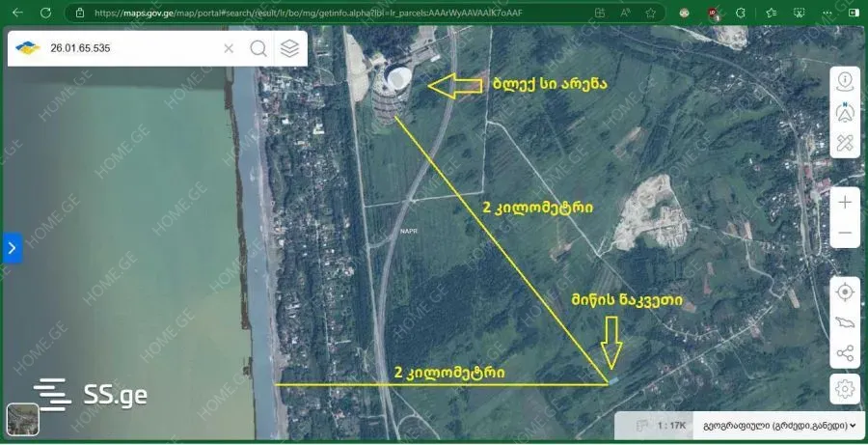Screen dimensions: 868x445
Task: Open the map layers panel
Action: 289,48
